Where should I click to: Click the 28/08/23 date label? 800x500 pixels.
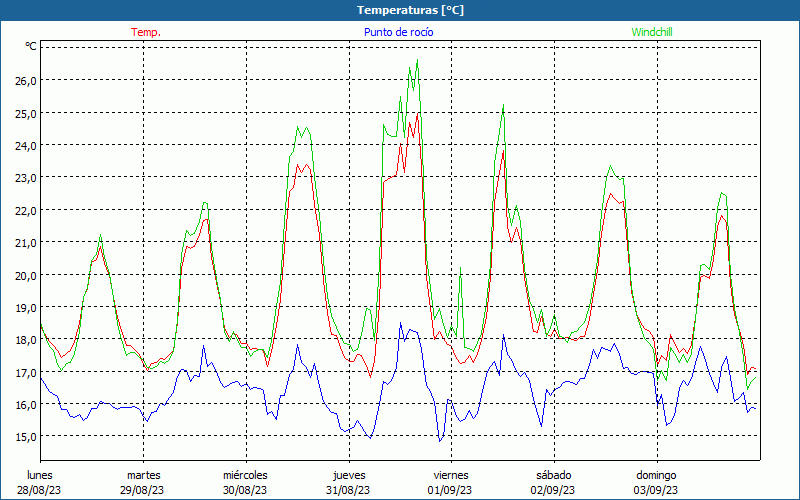click(39, 490)
